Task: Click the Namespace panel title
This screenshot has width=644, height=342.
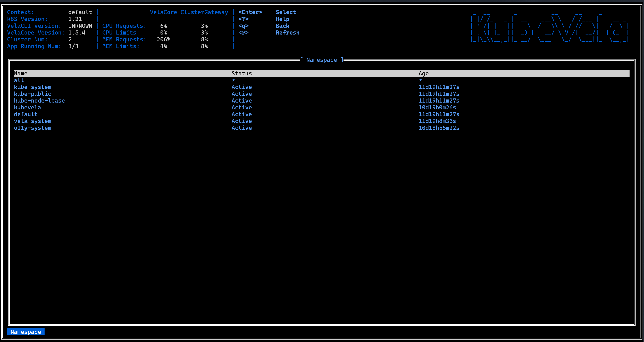Action: 322,60
